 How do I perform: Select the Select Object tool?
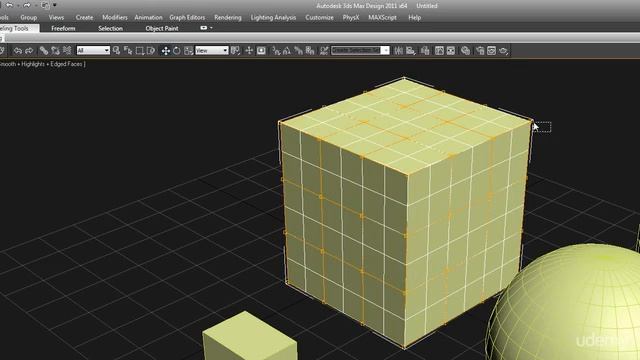pyautogui.click(x=116, y=51)
